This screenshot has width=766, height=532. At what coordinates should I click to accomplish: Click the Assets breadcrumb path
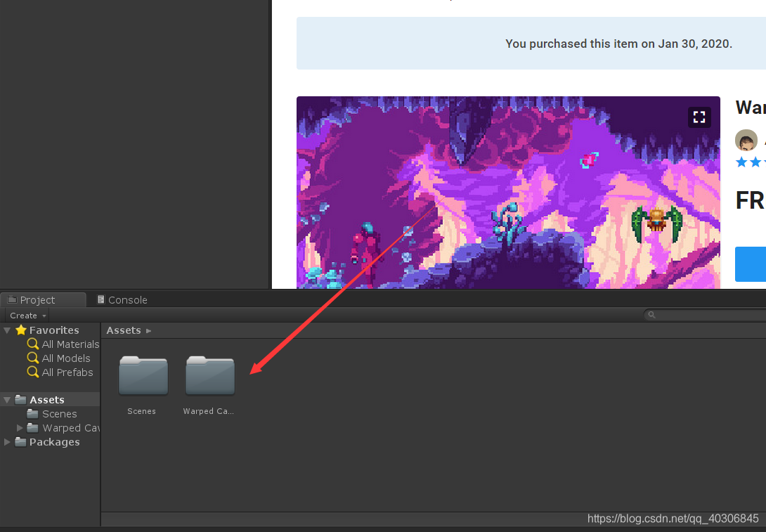[x=124, y=331]
